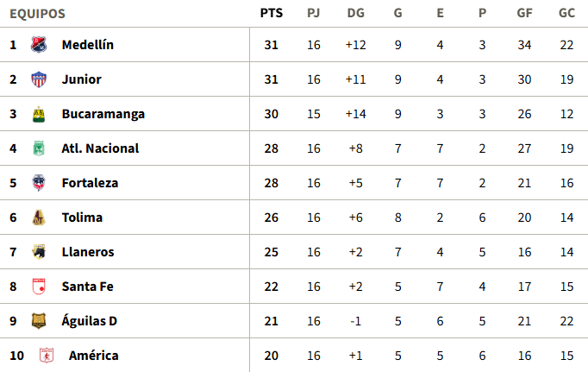The height and width of the screenshot is (372, 588).
Task: Click the PJ column header
Action: point(314,14)
